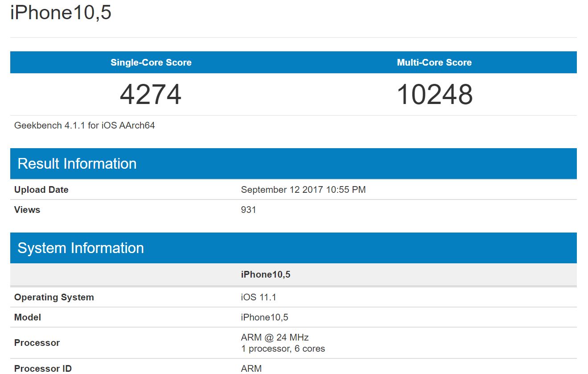Click the view count 931
This screenshot has width=588, height=374.
[249, 210]
